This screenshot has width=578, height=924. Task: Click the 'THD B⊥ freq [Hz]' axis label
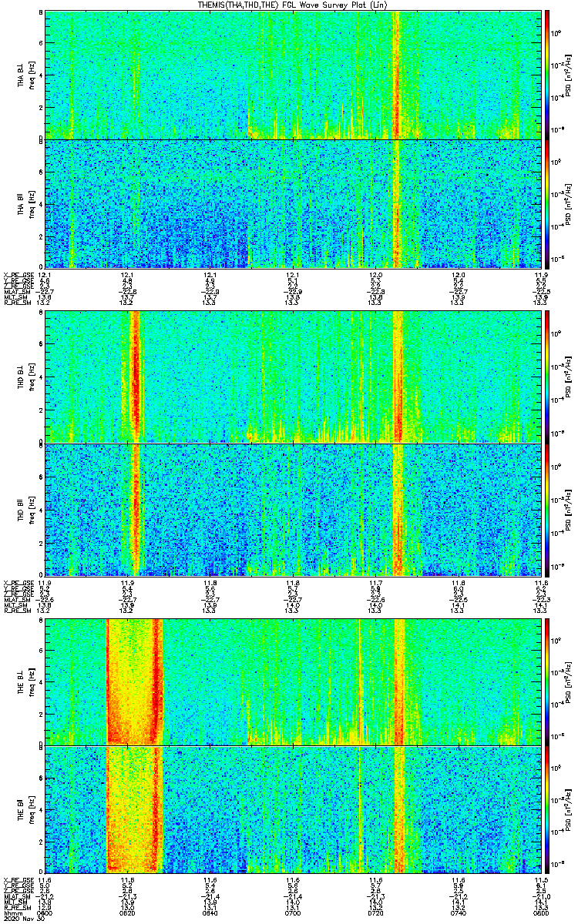tap(26, 377)
